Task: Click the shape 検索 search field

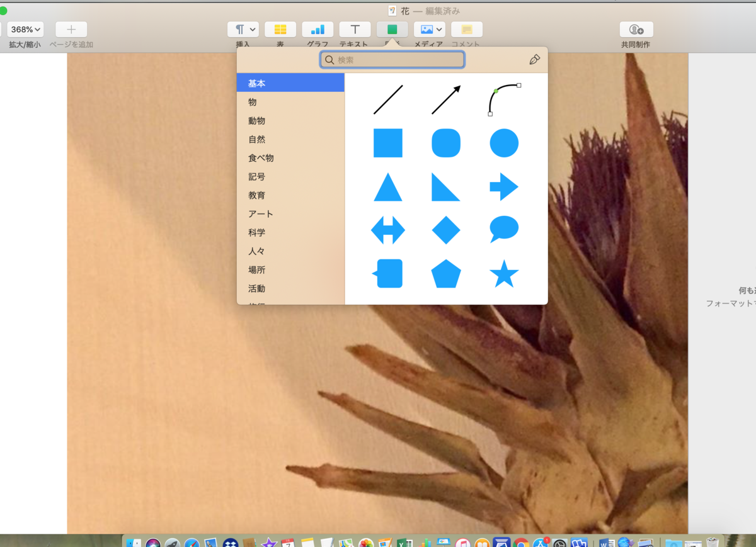Action: (392, 60)
